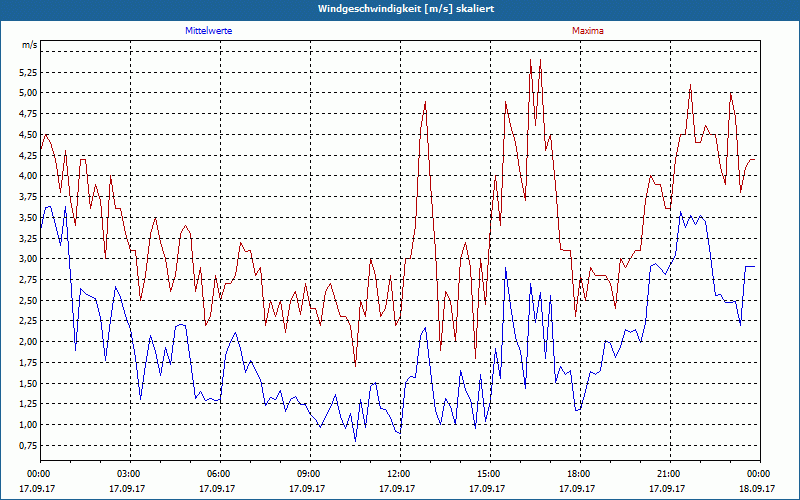This screenshot has width=800, height=500.
Task: Select the '00:00' label above '18.09.17'
Action: [x=760, y=474]
